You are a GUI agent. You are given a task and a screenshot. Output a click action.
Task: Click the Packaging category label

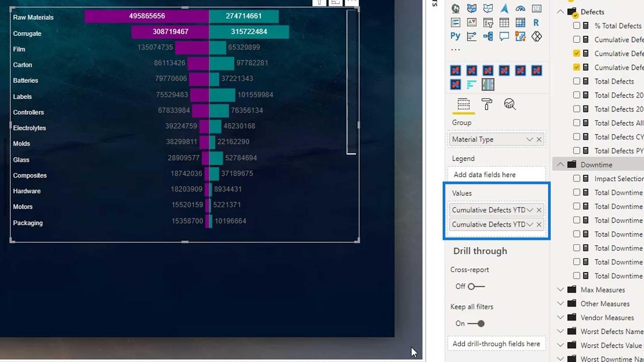point(28,223)
